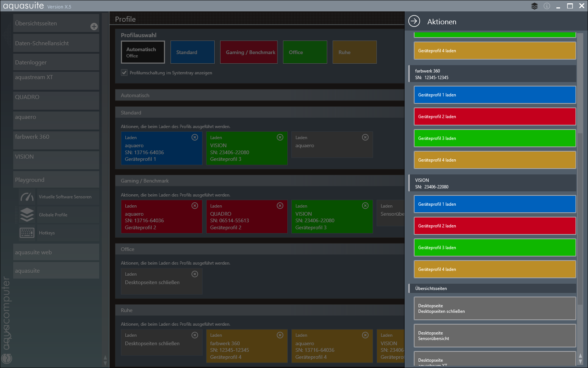Image resolution: width=588 pixels, height=368 pixels.
Task: Expand the Automatisch section header
Action: (x=260, y=95)
